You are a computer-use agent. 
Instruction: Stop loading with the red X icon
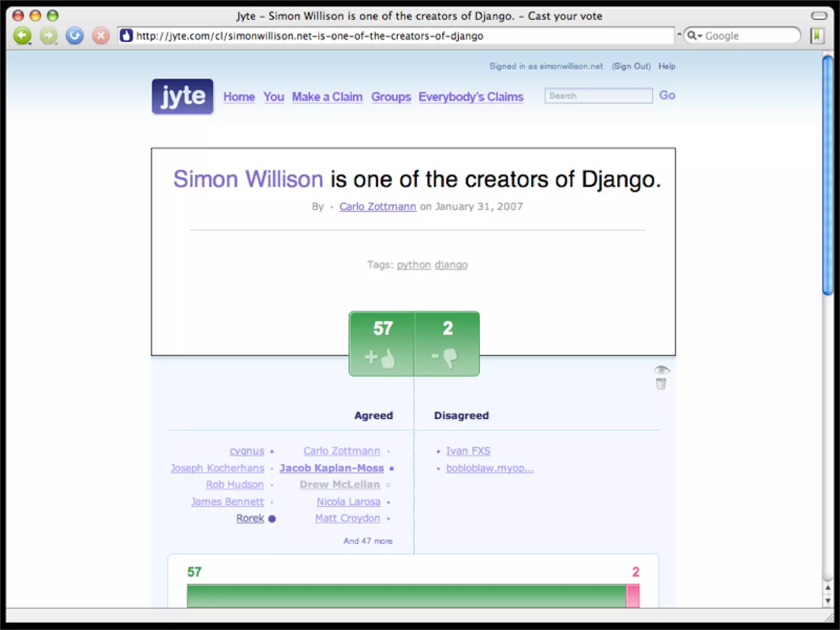click(x=100, y=36)
